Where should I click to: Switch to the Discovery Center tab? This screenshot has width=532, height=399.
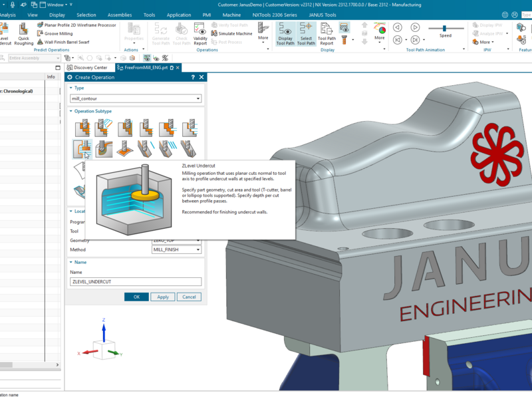pyautogui.click(x=87, y=68)
